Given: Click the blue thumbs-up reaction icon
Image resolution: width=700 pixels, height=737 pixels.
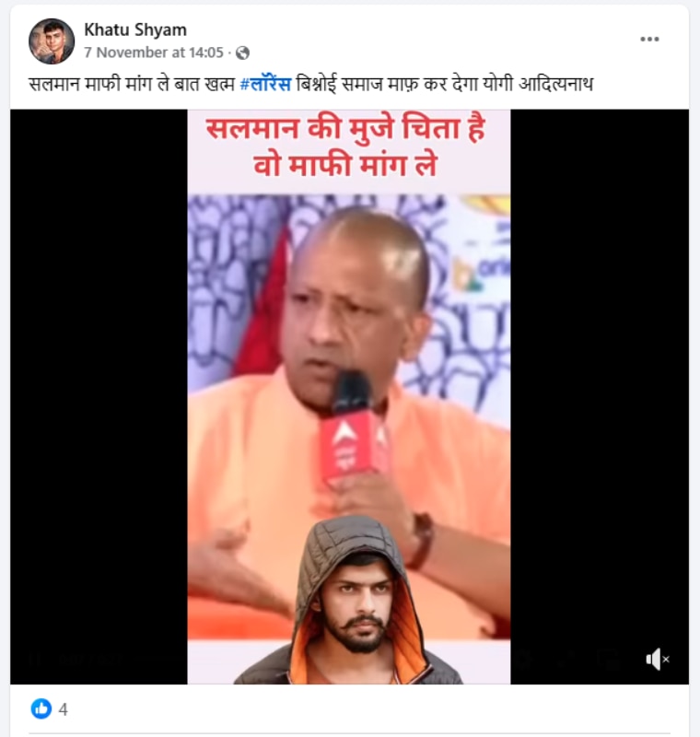Looking at the screenshot, I should tap(41, 708).
